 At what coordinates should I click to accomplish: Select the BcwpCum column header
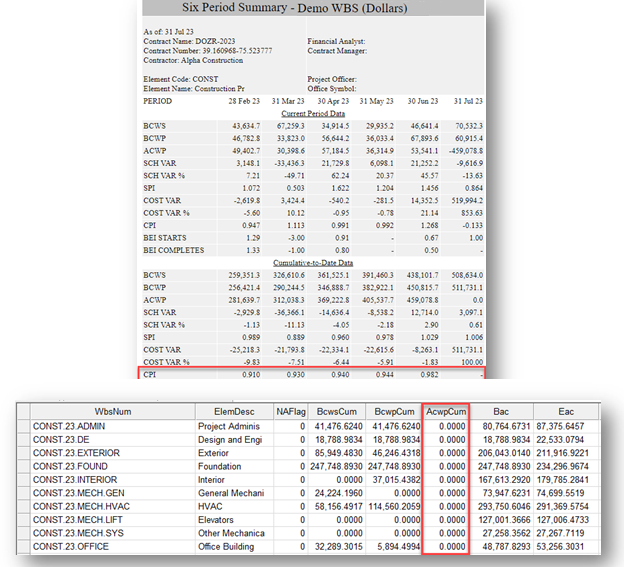pos(391,408)
